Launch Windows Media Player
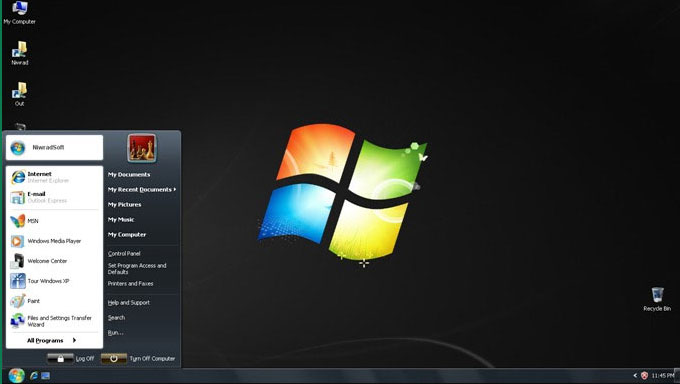Viewport: 680px width, 384px height. 55,241
